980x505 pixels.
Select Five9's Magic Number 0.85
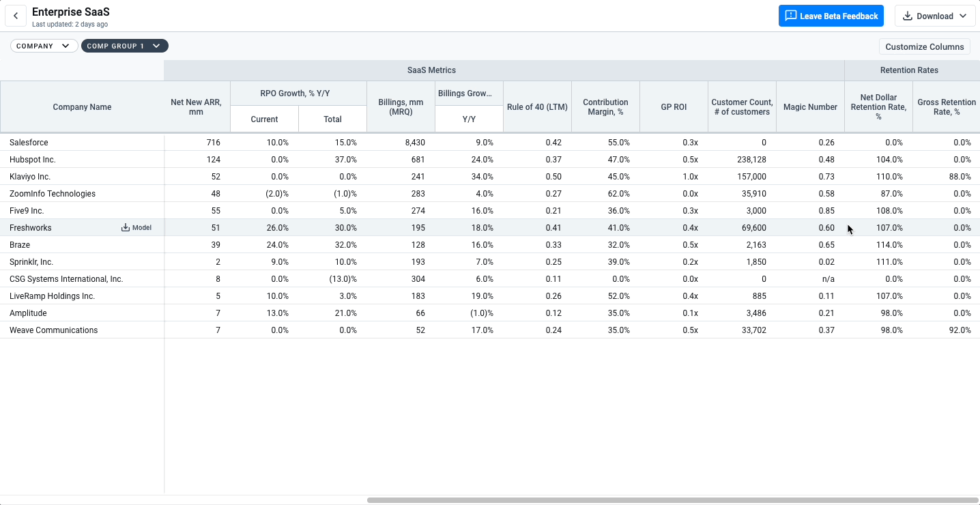[826, 211]
